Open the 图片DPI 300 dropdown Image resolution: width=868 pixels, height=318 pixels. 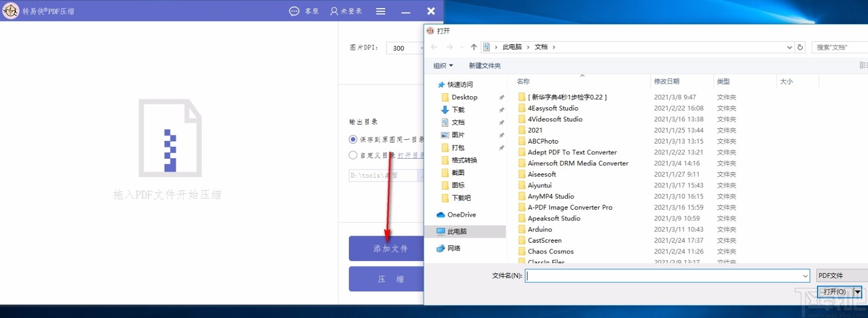tap(406, 48)
